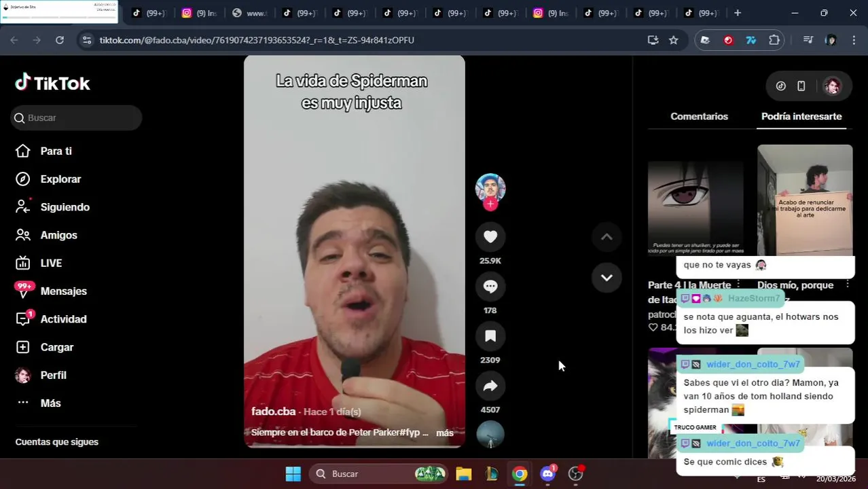Open the fado.cba creator avatar
This screenshot has width=868, height=489.
(490, 188)
